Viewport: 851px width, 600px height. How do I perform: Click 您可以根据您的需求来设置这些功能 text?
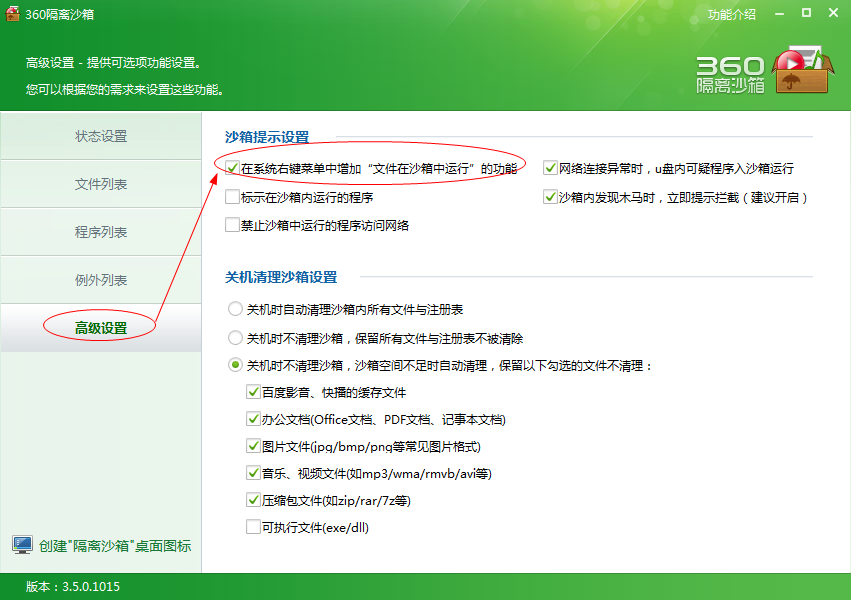(125, 90)
